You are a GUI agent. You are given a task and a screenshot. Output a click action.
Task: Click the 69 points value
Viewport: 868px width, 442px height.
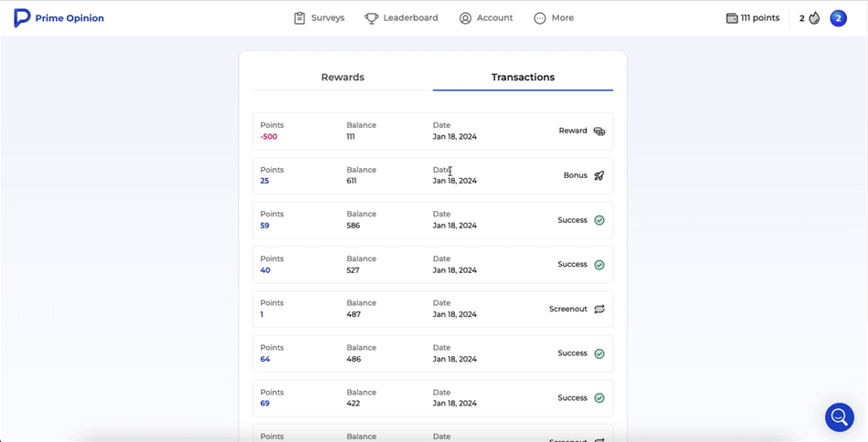[265, 404]
